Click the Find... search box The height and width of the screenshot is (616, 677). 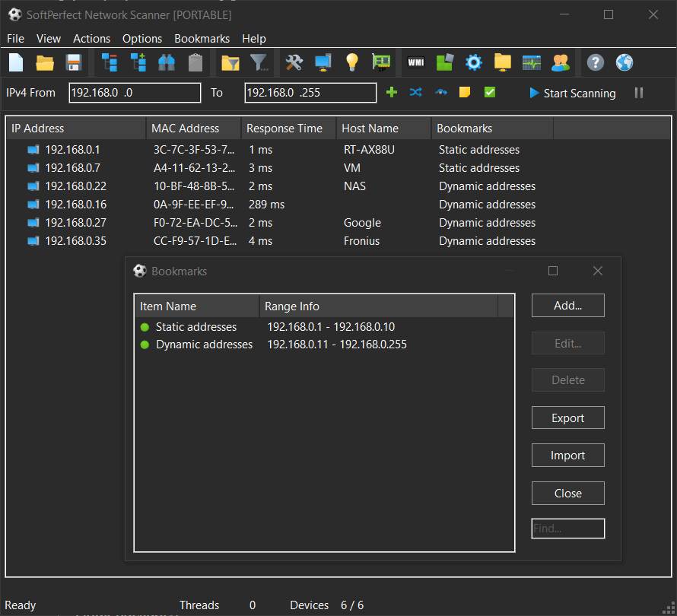click(567, 529)
